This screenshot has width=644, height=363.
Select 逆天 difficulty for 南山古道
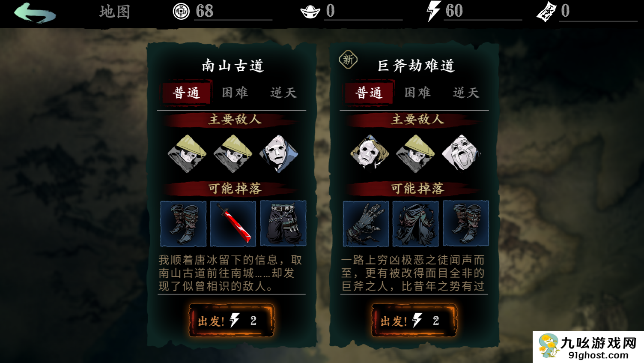pyautogui.click(x=283, y=93)
